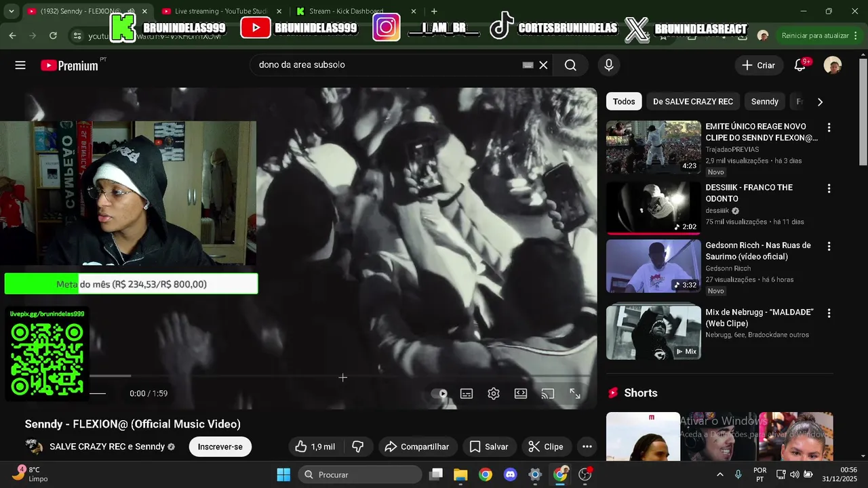Share the video via Compartilhar
868x488 pixels.
click(417, 447)
